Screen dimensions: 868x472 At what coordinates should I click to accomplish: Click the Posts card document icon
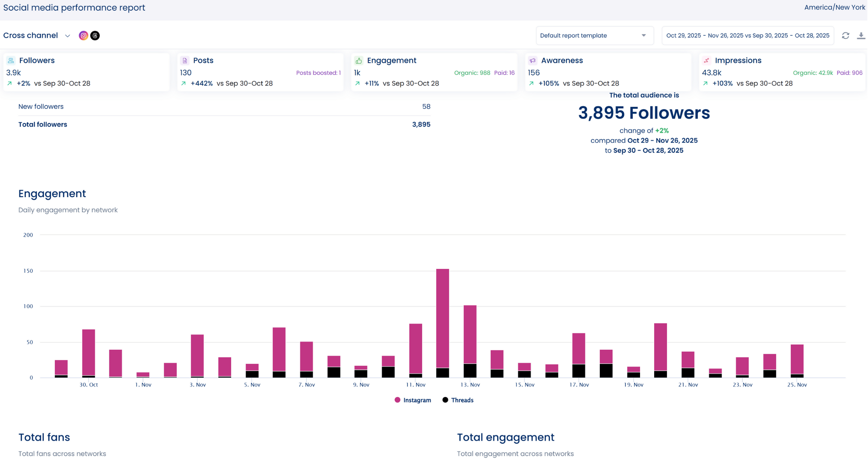click(x=185, y=60)
